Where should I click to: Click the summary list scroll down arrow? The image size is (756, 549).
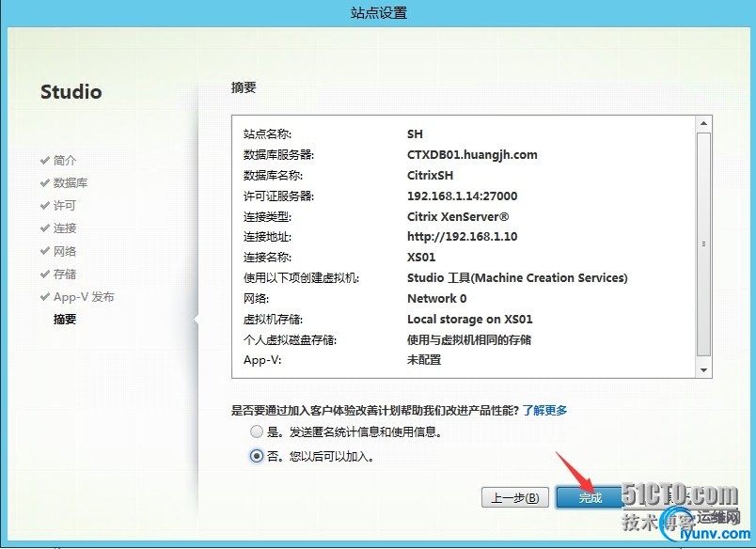click(704, 370)
